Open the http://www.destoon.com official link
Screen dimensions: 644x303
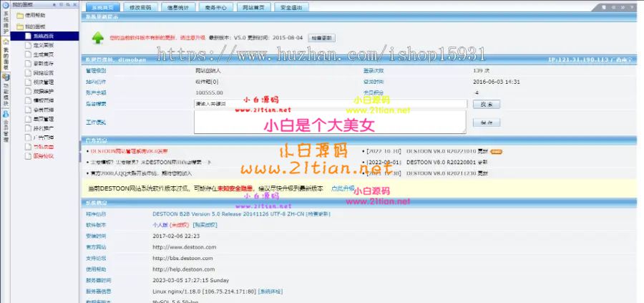(183, 247)
